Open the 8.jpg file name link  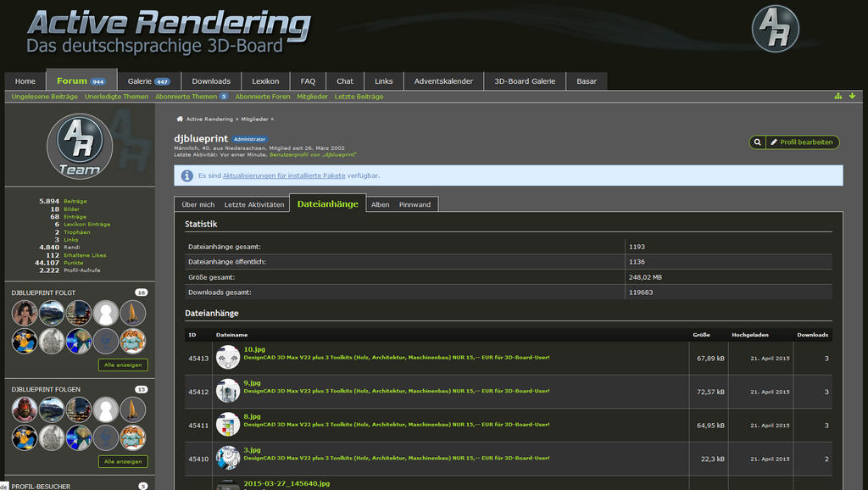[x=252, y=416]
